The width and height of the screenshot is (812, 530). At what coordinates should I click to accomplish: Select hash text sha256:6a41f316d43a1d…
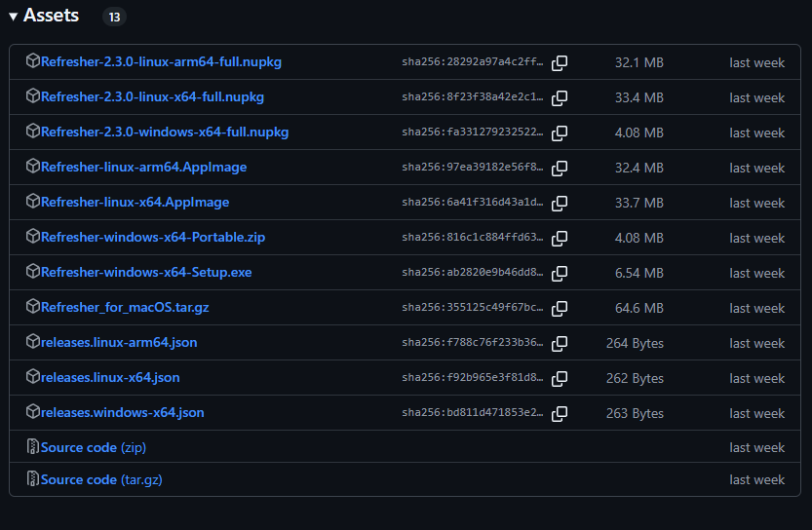coord(472,202)
